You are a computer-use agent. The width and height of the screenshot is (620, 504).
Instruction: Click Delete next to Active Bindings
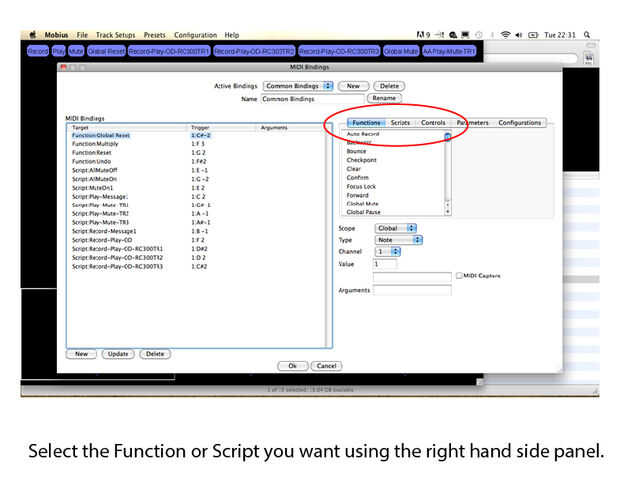click(x=389, y=86)
